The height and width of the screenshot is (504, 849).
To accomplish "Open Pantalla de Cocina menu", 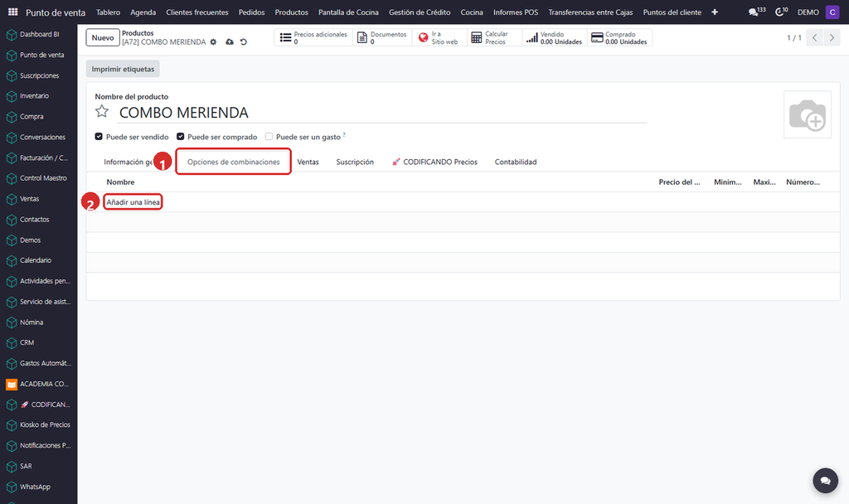I will point(348,12).
